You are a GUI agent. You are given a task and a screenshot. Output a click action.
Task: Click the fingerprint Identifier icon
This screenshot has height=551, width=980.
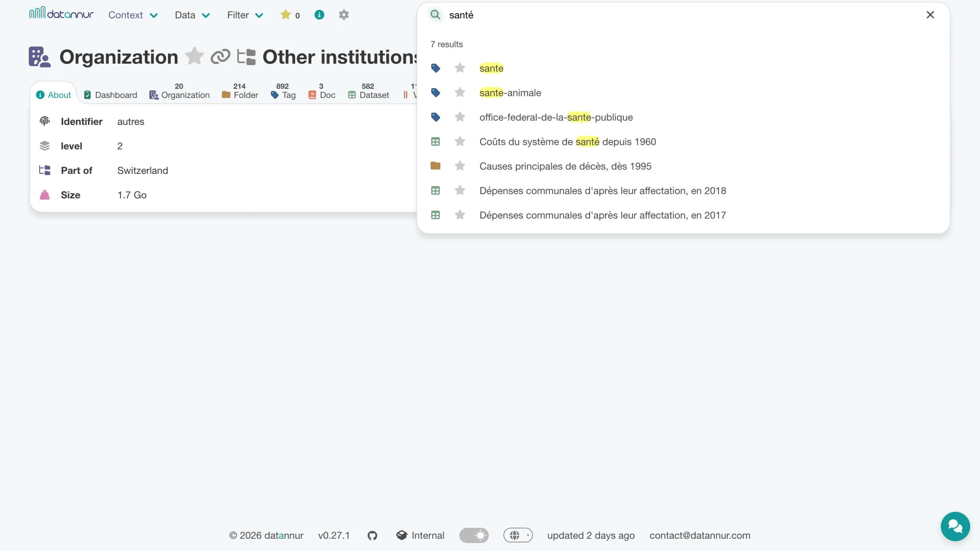45,121
